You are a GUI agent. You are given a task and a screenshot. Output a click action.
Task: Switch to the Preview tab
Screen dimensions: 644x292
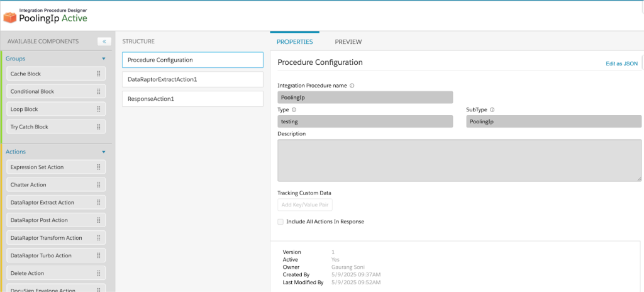[x=348, y=42]
